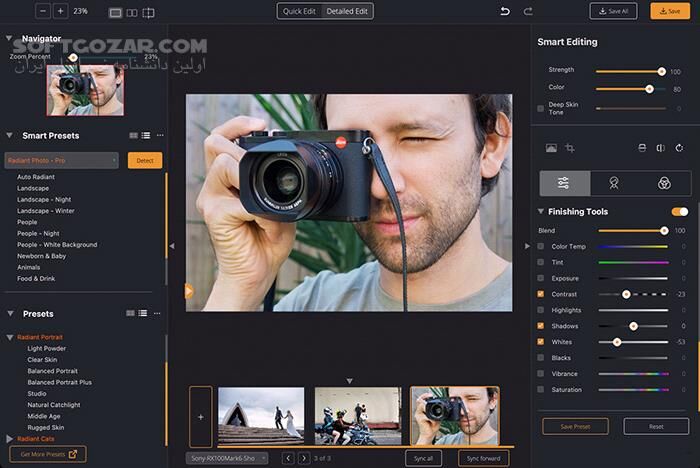Viewport: 700px width, 468px height.
Task: Enable the Tint checkbox
Action: pyautogui.click(x=541, y=262)
